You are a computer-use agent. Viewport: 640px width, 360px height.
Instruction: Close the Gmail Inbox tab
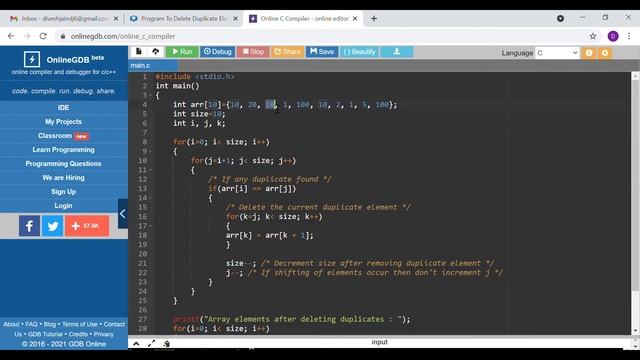pos(116,19)
